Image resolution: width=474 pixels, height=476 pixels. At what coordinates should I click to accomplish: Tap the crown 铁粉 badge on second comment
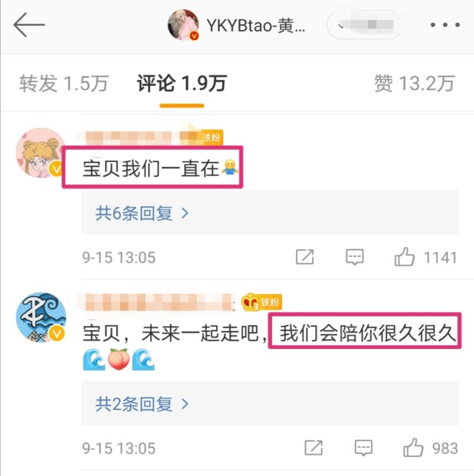click(x=262, y=302)
